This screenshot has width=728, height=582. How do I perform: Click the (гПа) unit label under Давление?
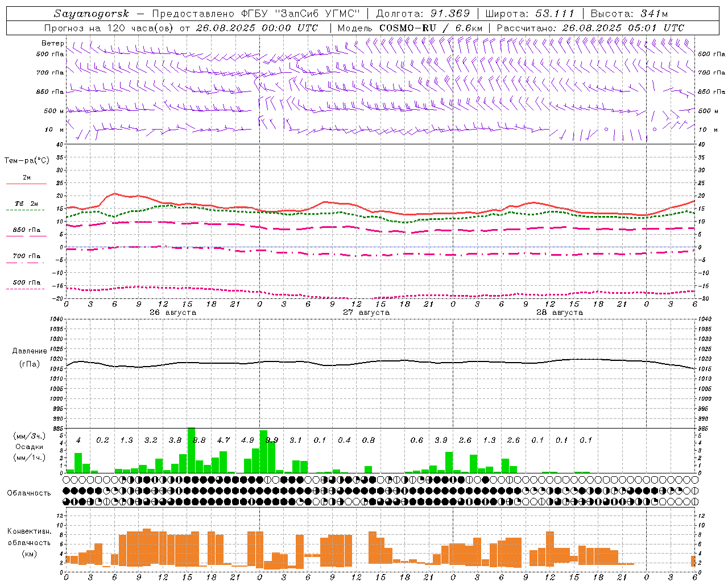point(30,364)
